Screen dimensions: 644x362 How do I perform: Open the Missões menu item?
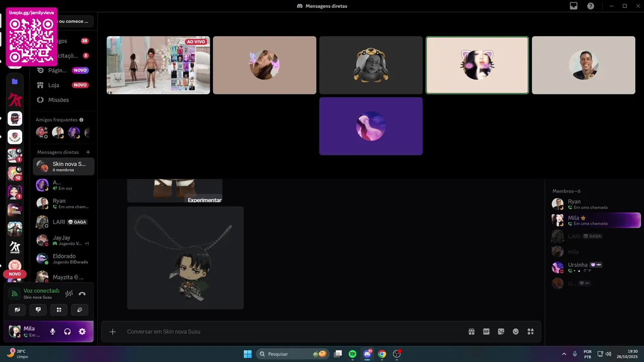coord(63,100)
